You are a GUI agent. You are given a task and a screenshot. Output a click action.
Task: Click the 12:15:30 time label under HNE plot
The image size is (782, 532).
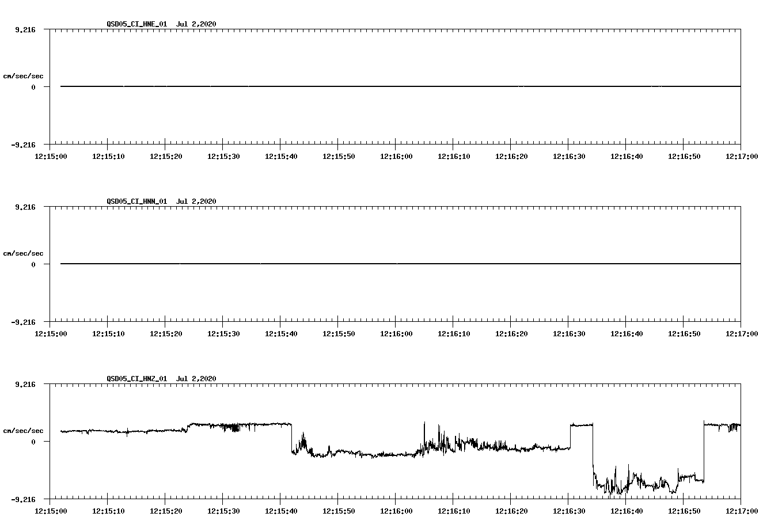223,156
